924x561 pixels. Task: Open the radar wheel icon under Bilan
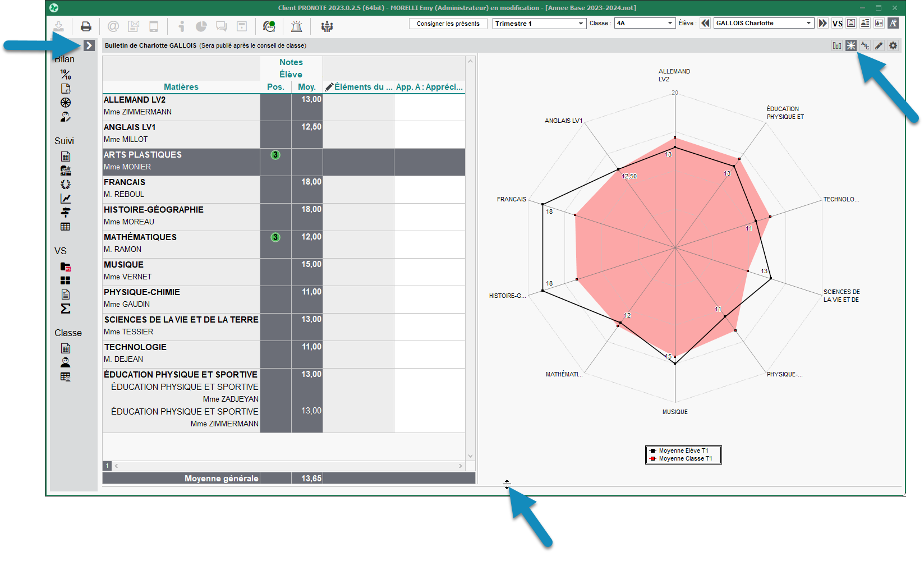click(66, 103)
